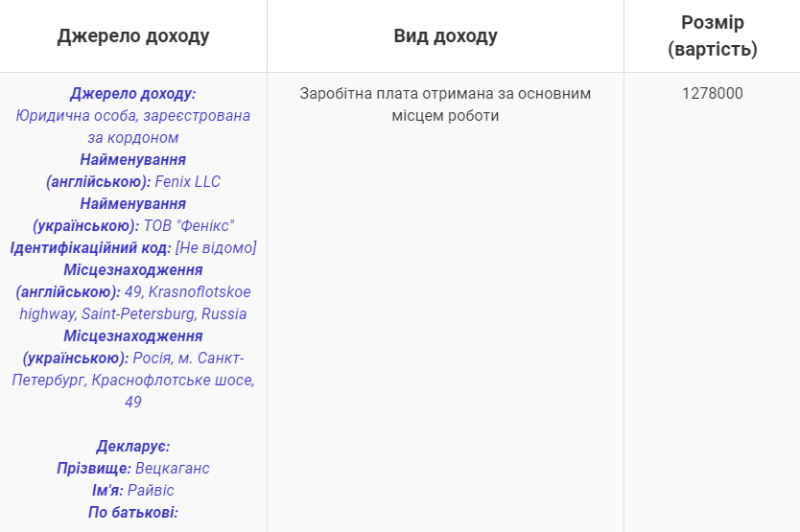The height and width of the screenshot is (532, 800).
Task: Click the "Декларує:" label
Action: tap(133, 447)
